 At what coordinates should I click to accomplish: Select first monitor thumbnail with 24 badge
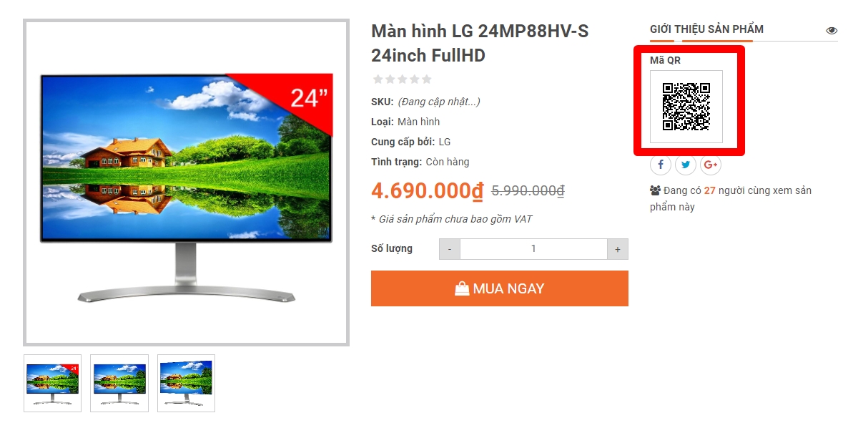click(x=52, y=383)
